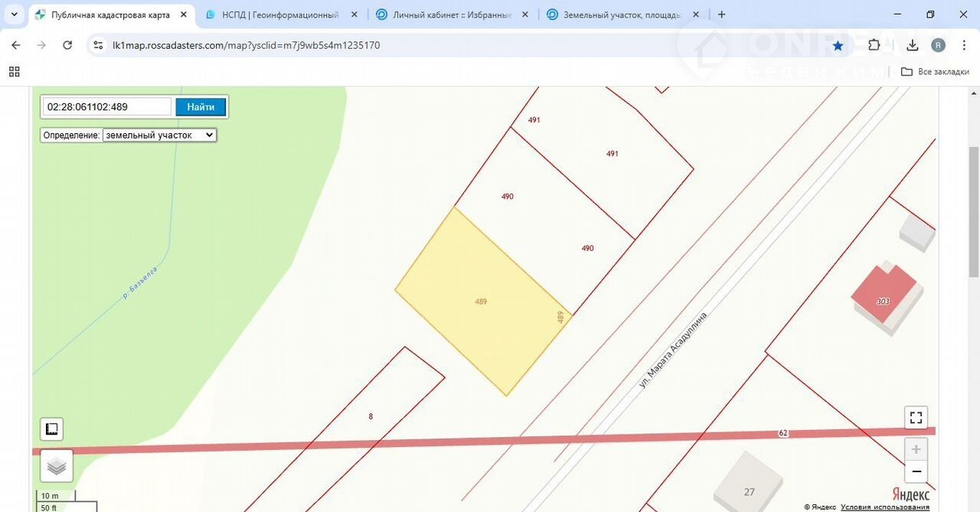Zoom out using the map minus button

[x=916, y=471]
